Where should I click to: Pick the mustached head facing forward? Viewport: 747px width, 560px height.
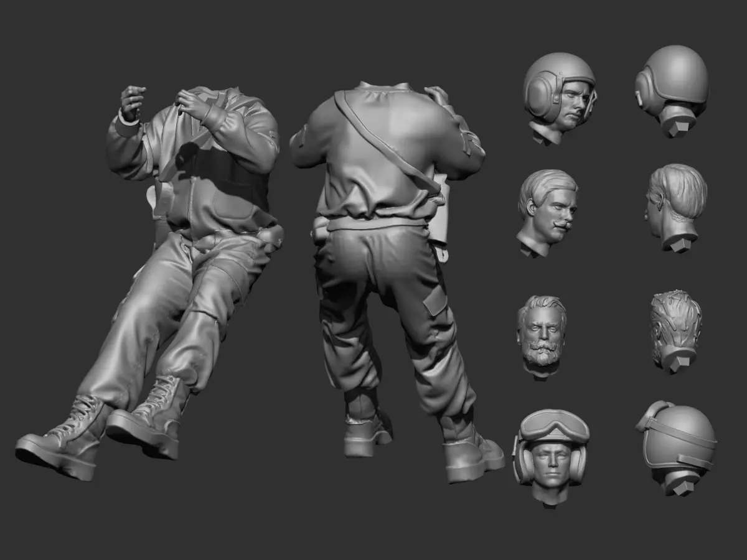(x=547, y=213)
